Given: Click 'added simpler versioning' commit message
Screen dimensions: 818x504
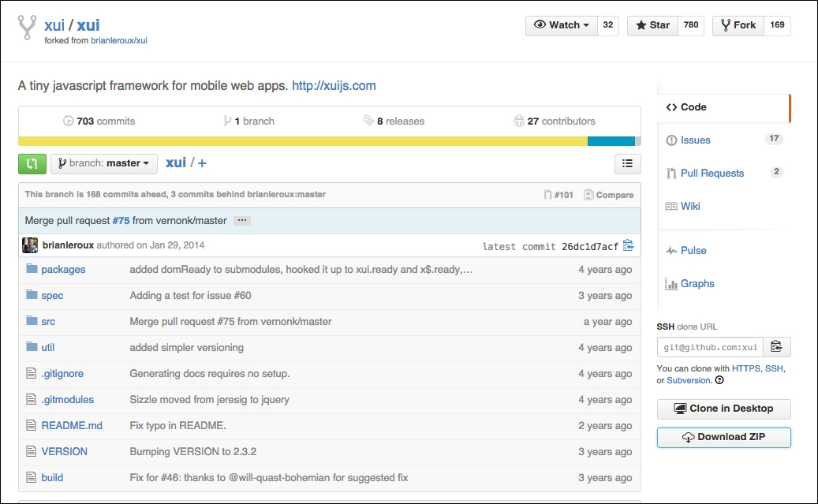Looking at the screenshot, I should [187, 348].
